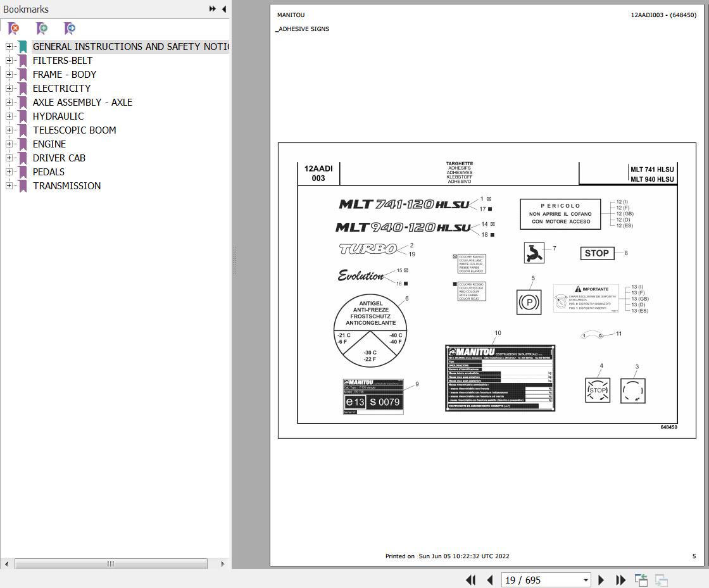
Task: Click the Printed on date footer text
Action: (x=447, y=556)
